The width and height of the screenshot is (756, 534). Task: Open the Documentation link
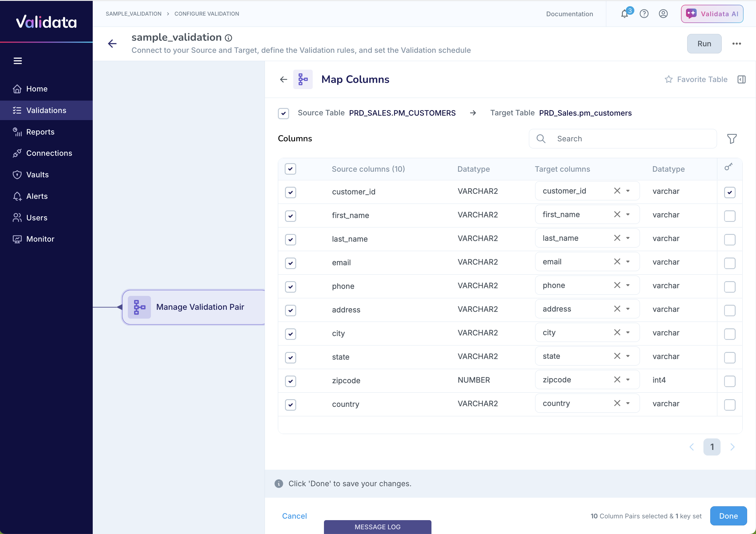coord(569,14)
